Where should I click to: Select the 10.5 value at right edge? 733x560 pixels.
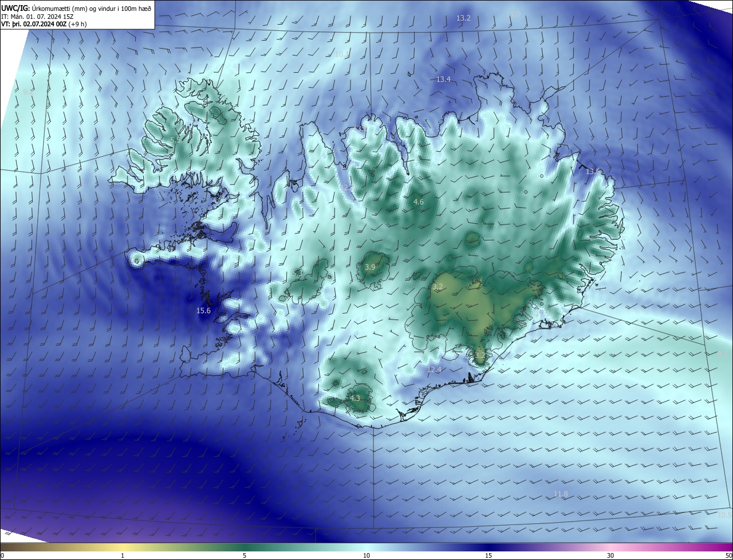point(724,515)
